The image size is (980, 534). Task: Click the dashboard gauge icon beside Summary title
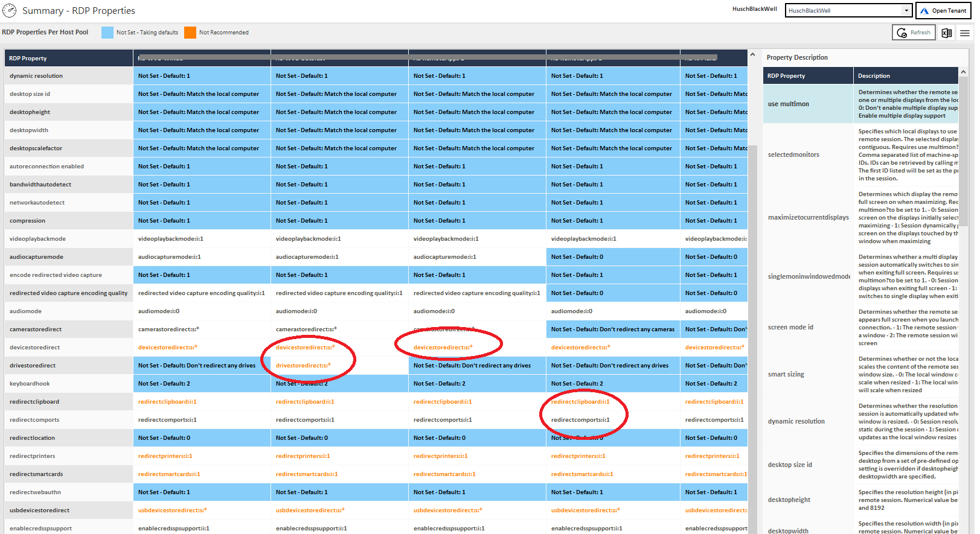click(x=10, y=10)
